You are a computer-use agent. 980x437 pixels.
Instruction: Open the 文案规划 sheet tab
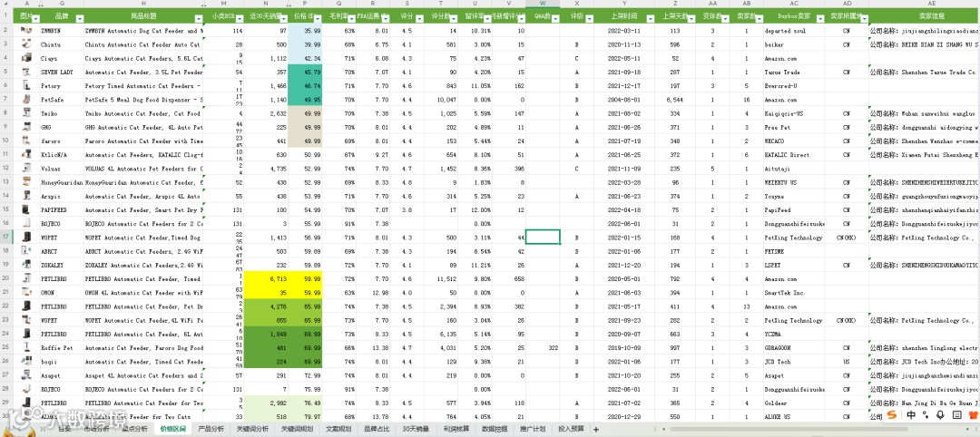click(339, 429)
